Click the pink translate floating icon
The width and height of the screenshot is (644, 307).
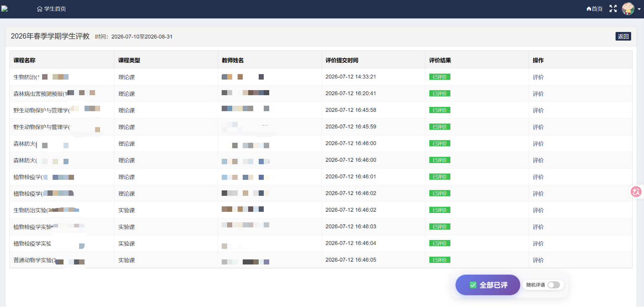636,192
